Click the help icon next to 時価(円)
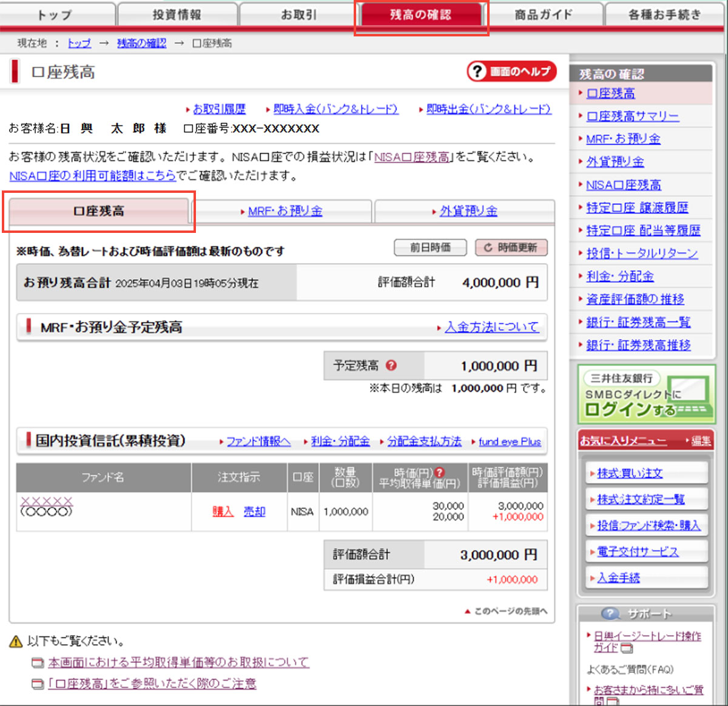728x706 pixels. [x=440, y=472]
